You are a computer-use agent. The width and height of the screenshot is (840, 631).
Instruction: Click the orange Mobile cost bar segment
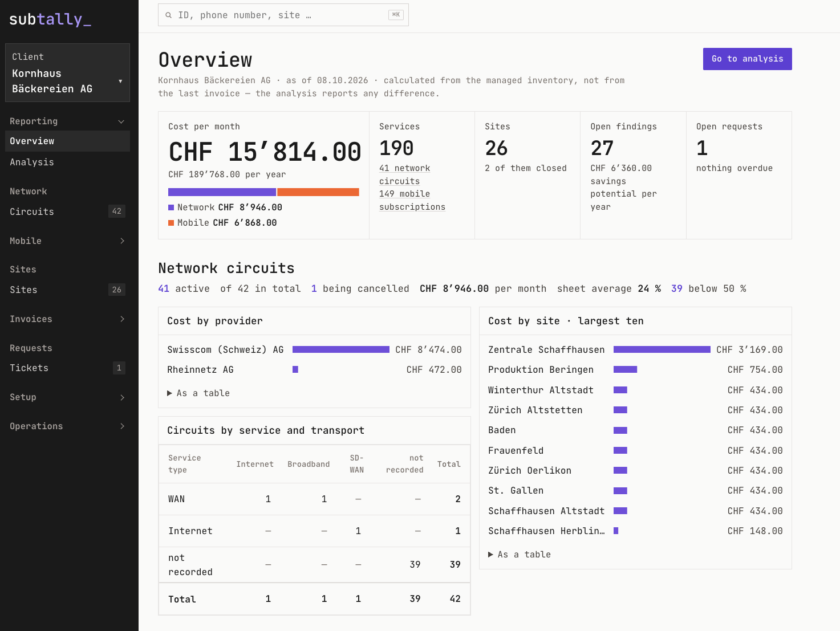318,192
